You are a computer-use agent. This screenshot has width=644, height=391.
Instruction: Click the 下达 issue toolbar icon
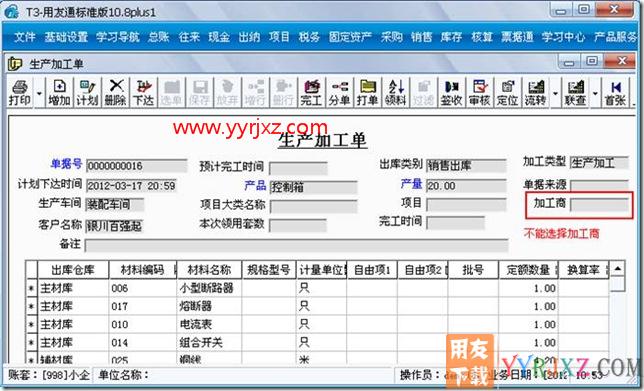[x=143, y=93]
